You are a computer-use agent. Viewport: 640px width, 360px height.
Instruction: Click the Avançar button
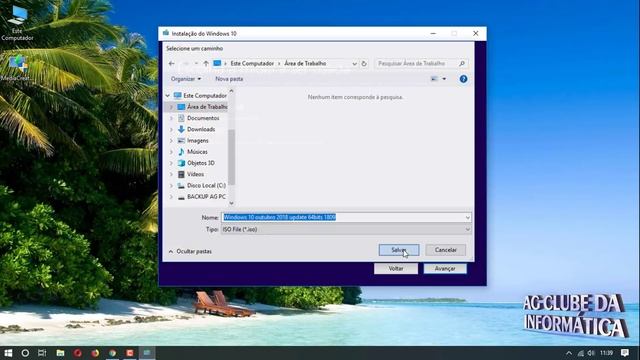pyautogui.click(x=445, y=269)
